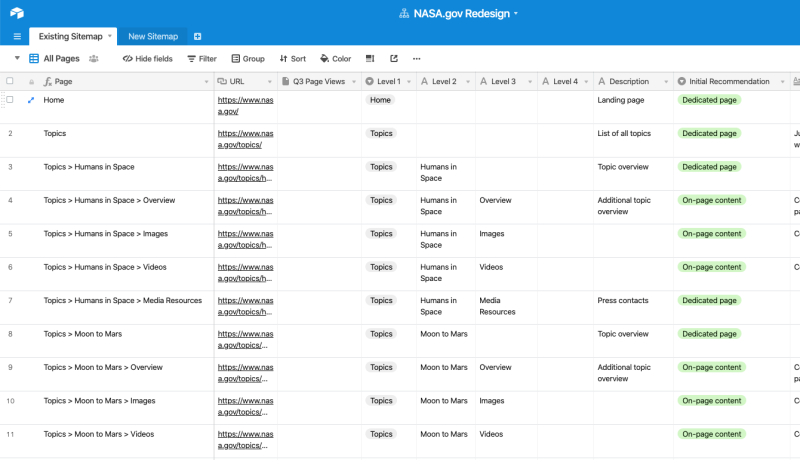Viewport: 800px width, 460px height.
Task: Click the Level 2 text field icon
Action: pyautogui.click(x=424, y=82)
